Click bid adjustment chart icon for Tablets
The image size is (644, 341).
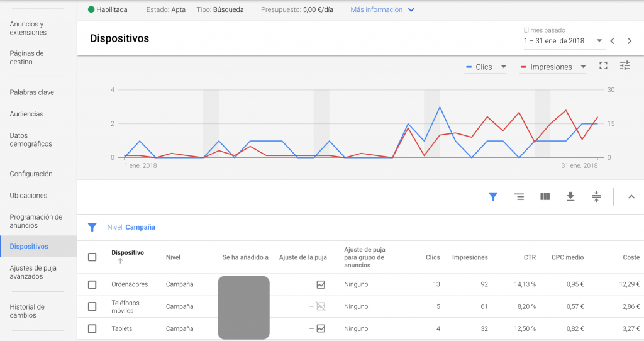coord(321,328)
